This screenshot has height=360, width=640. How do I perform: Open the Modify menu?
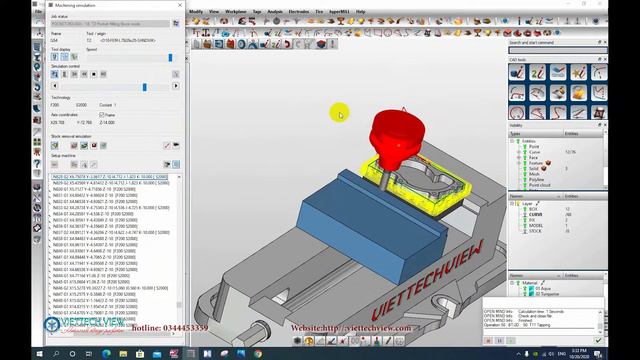pyautogui.click(x=196, y=12)
